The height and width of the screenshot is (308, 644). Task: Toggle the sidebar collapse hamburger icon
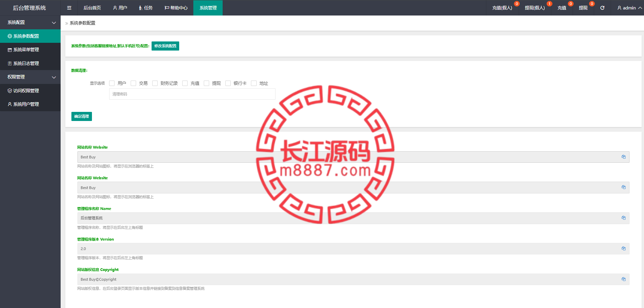click(69, 8)
